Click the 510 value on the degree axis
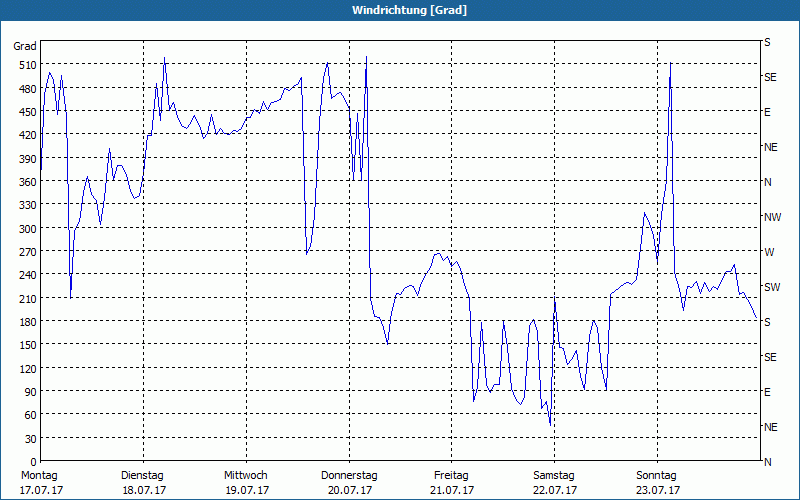Viewport: 800px width, 500px height. 28,65
